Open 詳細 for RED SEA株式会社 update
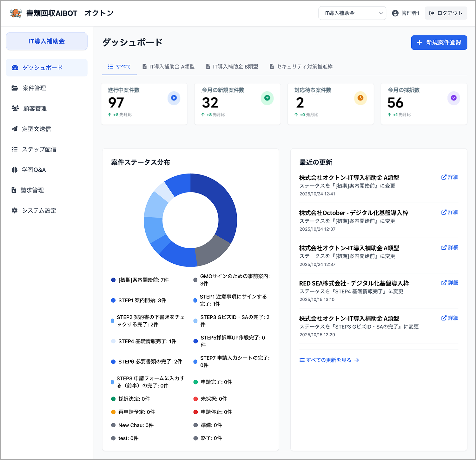This screenshot has height=460, width=476. click(x=450, y=283)
